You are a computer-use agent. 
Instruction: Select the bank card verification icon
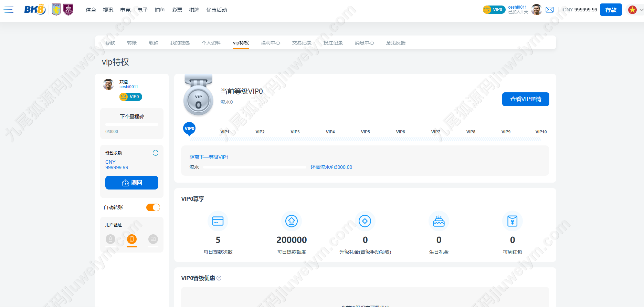click(x=153, y=239)
